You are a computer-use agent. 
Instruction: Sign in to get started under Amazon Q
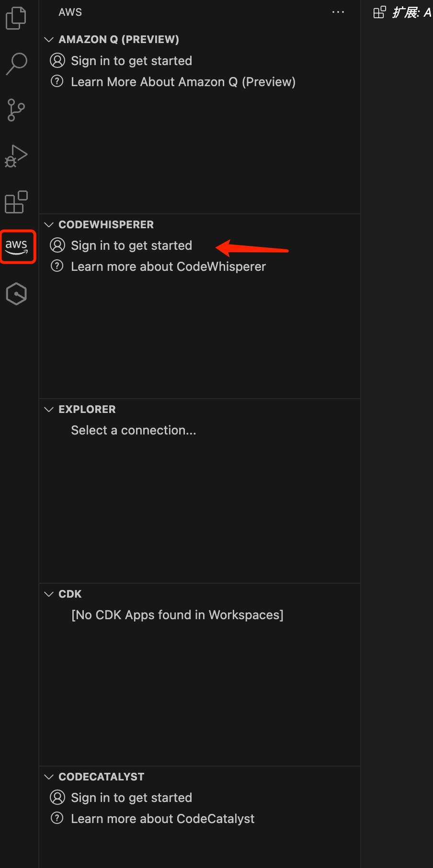pos(131,61)
